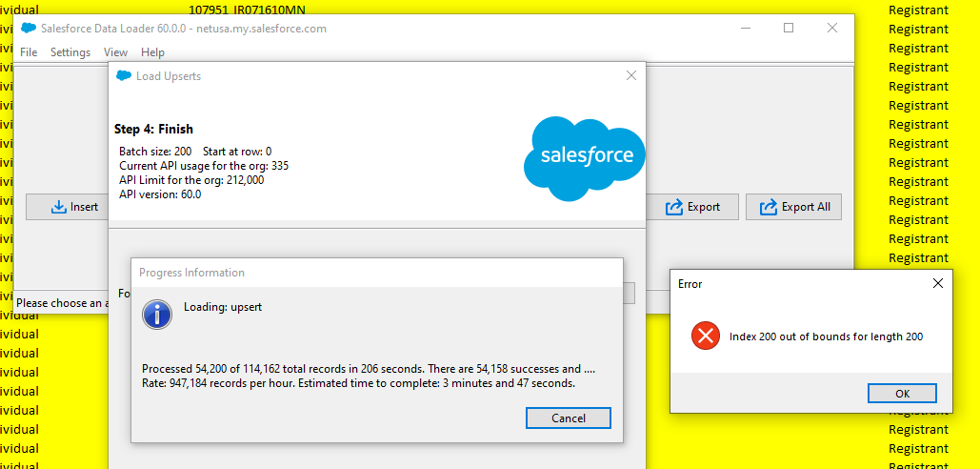980x469 pixels.
Task: Click the red error X icon
Action: pyautogui.click(x=706, y=336)
